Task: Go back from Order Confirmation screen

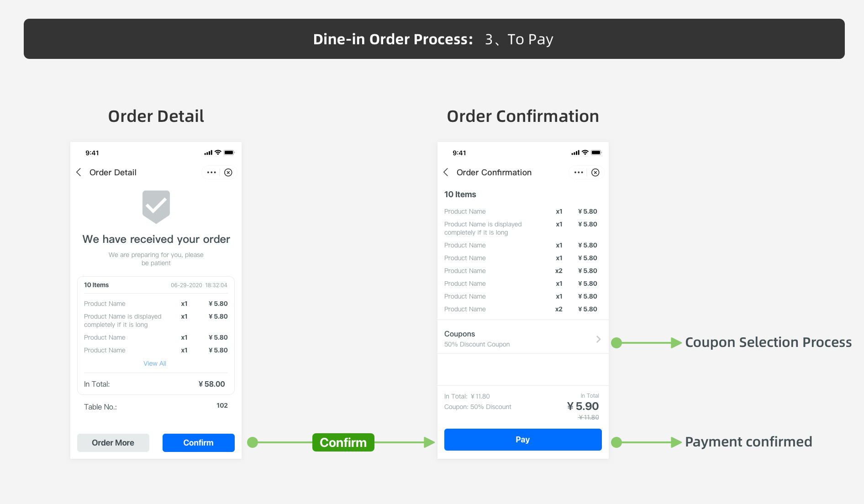Action: click(446, 172)
